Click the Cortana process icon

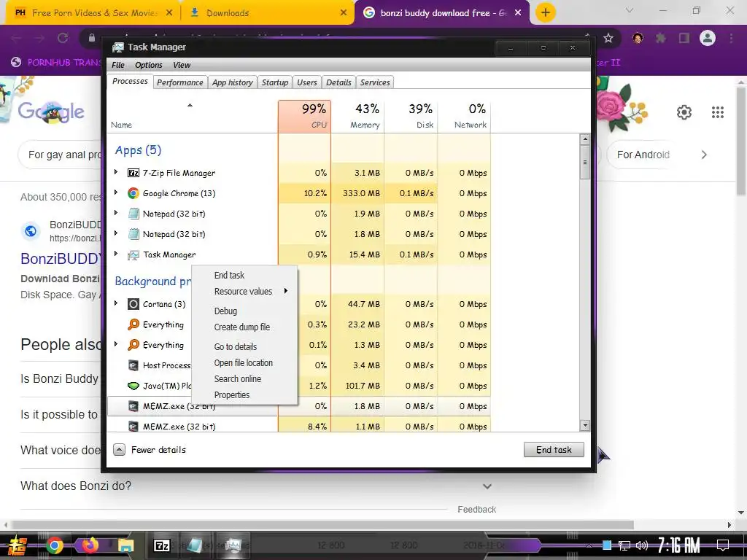pyautogui.click(x=133, y=304)
